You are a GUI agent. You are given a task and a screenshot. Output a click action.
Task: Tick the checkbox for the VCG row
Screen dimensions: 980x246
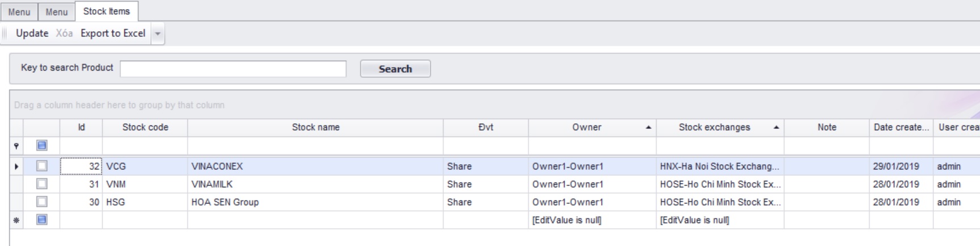pos(41,166)
